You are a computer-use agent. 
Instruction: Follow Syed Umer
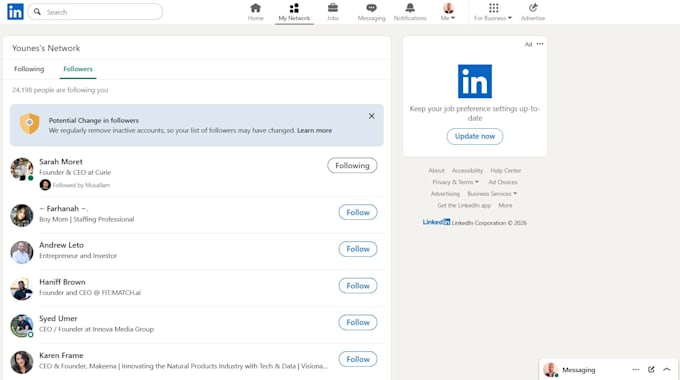click(358, 322)
